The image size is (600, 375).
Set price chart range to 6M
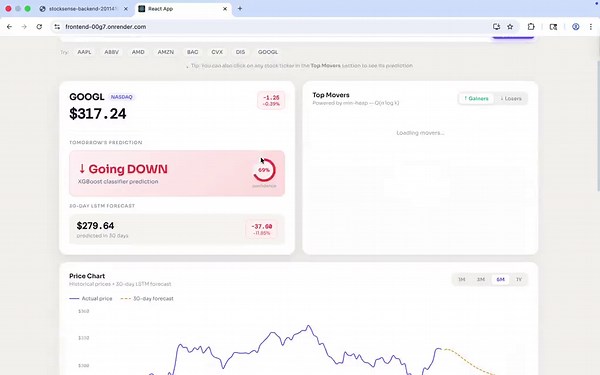[x=501, y=279]
